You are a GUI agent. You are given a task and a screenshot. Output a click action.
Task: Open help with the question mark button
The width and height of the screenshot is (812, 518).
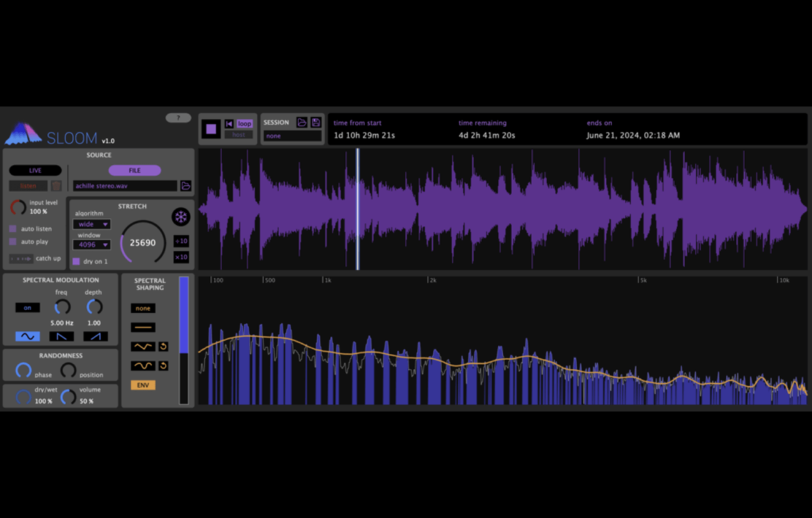[178, 118]
